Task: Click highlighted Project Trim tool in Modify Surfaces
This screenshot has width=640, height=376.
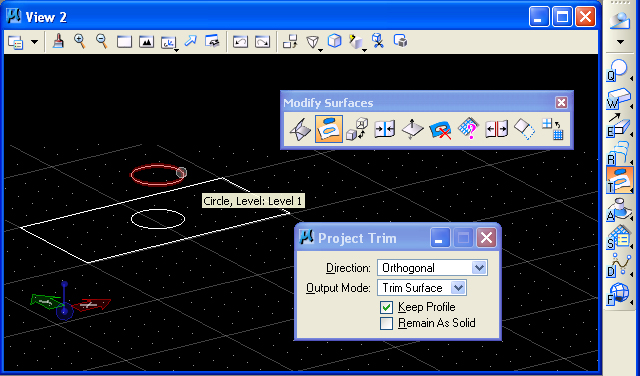Action: [x=329, y=129]
